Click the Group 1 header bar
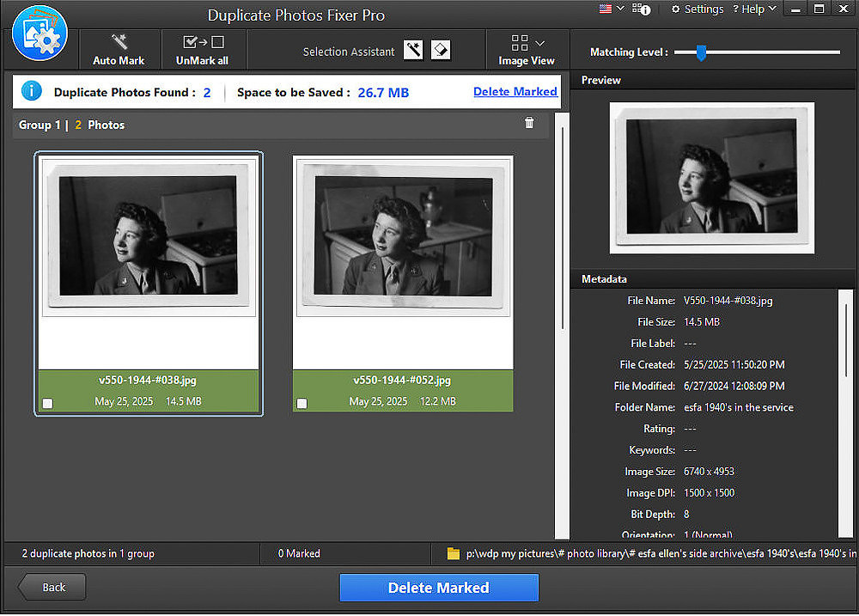 click(x=281, y=125)
